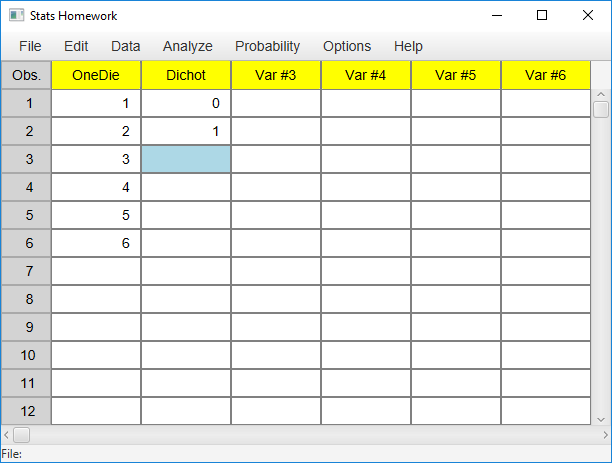This screenshot has width=612, height=463.
Task: Open the File menu
Action: click(30, 46)
